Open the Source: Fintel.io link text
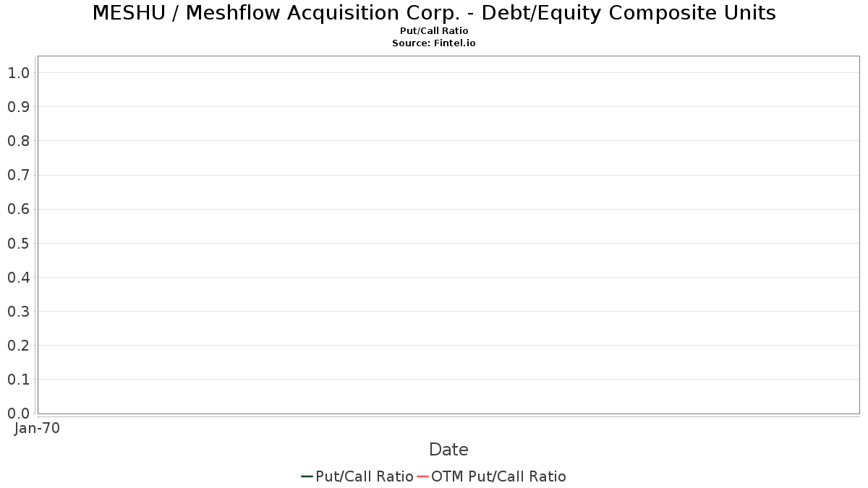The height and width of the screenshot is (488, 868). click(434, 43)
